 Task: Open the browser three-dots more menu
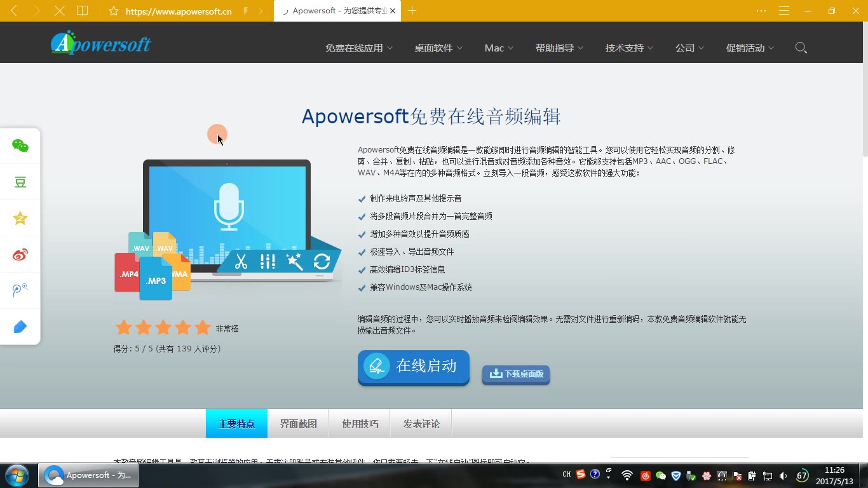(761, 11)
